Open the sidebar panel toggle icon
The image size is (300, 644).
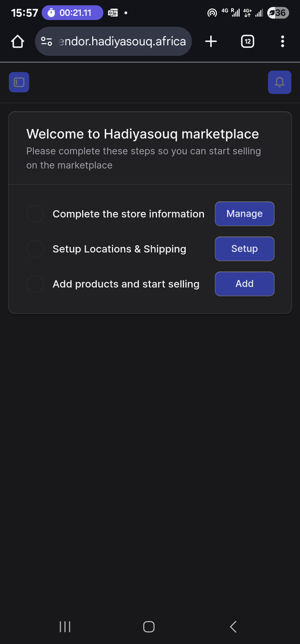click(x=19, y=82)
